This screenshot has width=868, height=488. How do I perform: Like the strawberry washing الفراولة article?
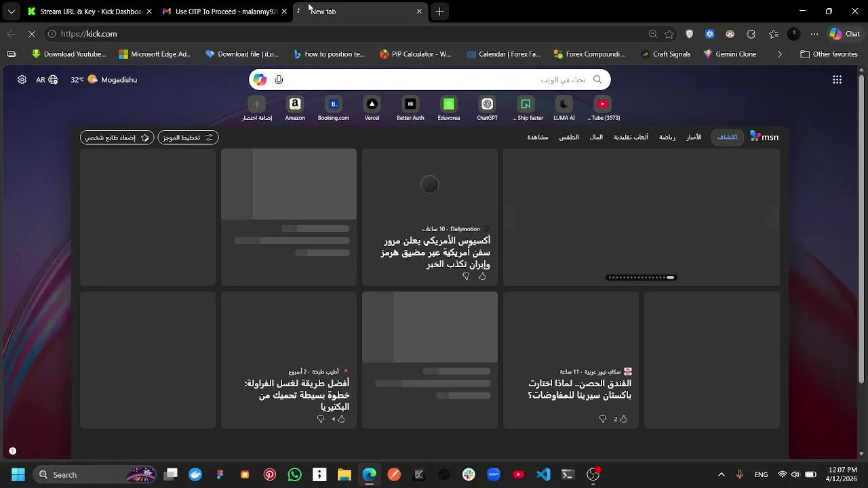(338, 420)
